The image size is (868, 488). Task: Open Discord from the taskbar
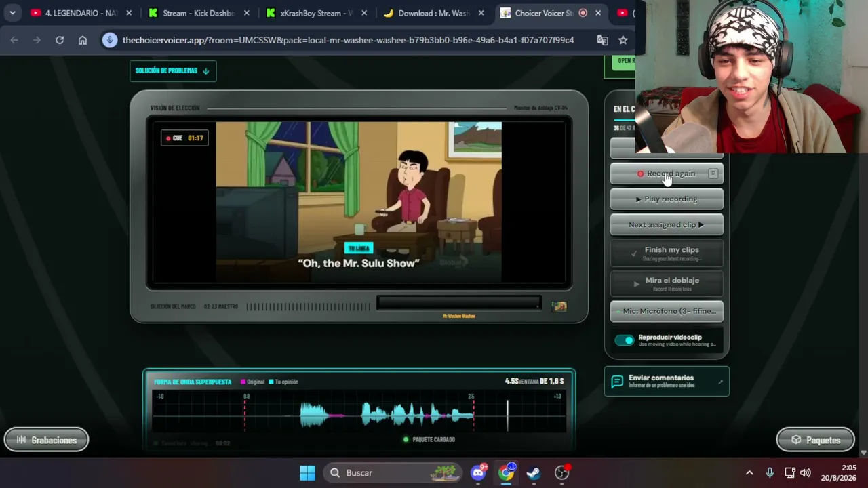click(x=479, y=472)
